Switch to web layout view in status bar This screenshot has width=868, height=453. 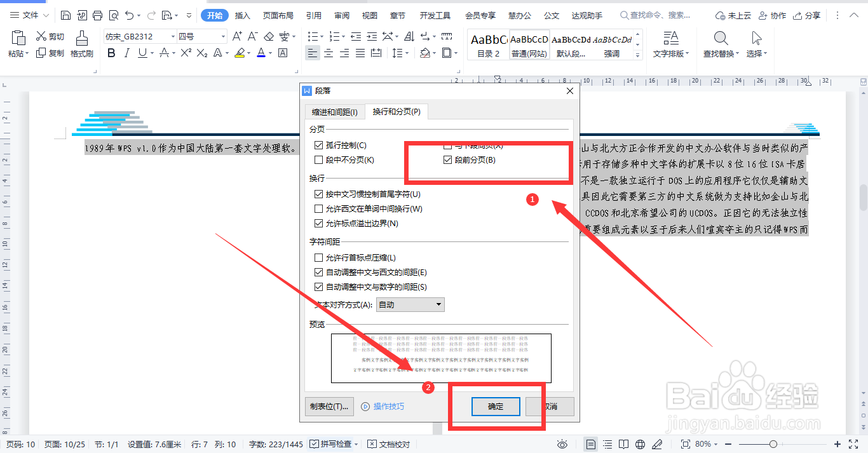click(641, 444)
